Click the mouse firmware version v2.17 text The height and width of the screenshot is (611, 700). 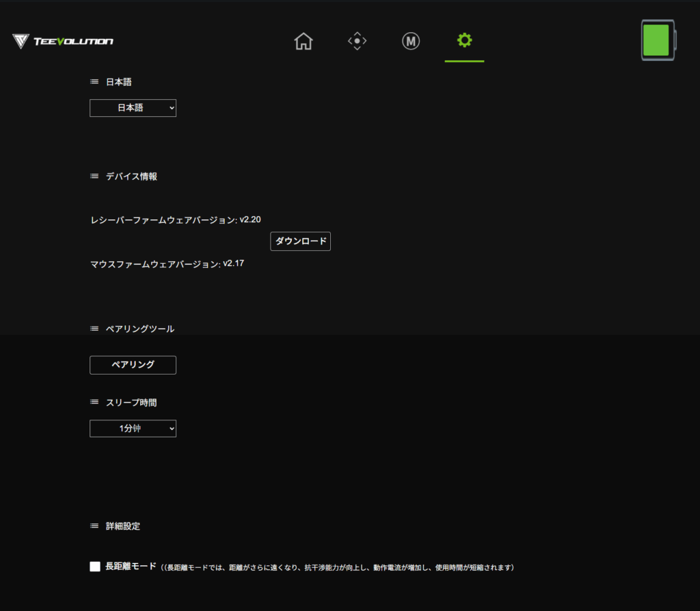233,263
